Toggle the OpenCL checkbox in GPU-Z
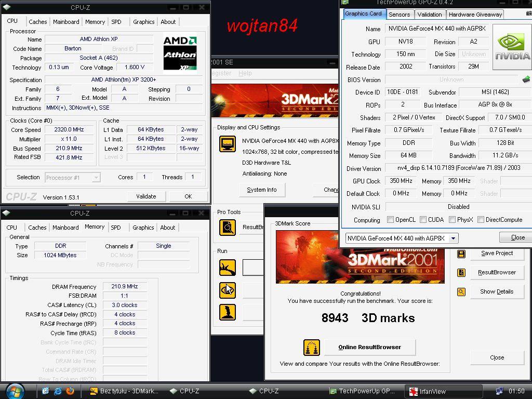Screen dimensions: 532x399 [x=390, y=220]
